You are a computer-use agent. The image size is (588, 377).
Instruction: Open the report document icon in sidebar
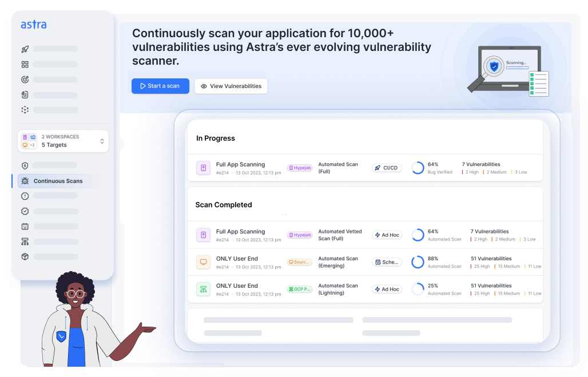25,95
